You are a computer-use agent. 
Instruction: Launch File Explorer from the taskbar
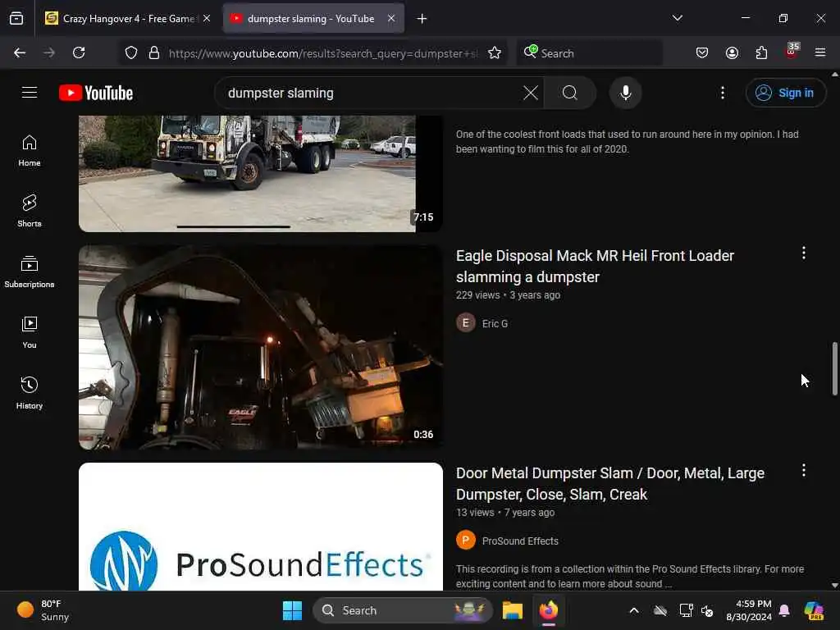pyautogui.click(x=512, y=610)
